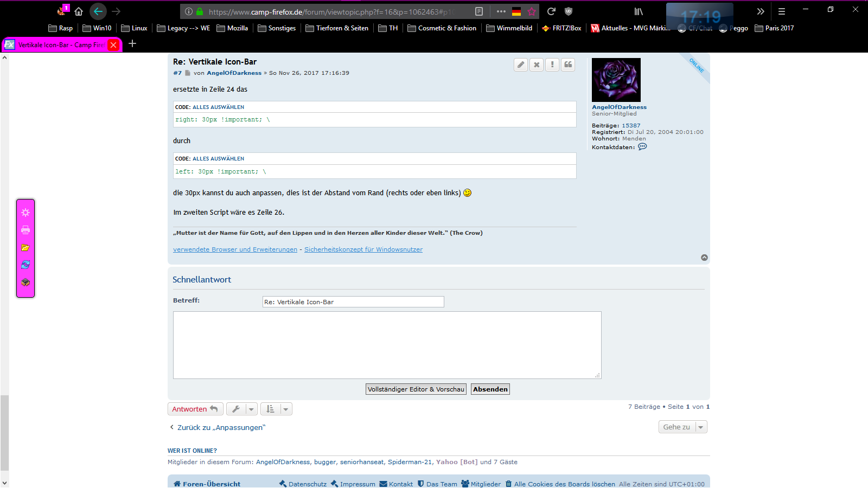
Task: Open 'verwendete Browser und Erweiterungen' signature link
Action: [x=235, y=249]
